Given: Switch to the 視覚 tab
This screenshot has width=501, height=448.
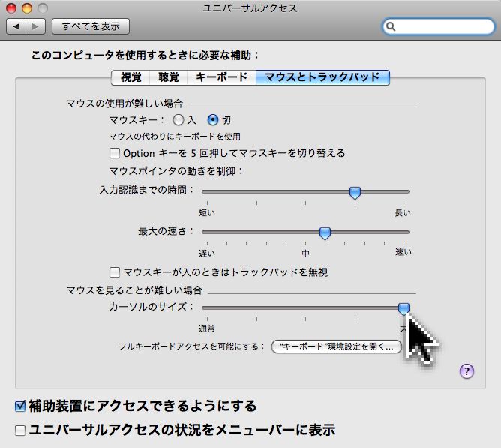Looking at the screenshot, I should point(130,77).
